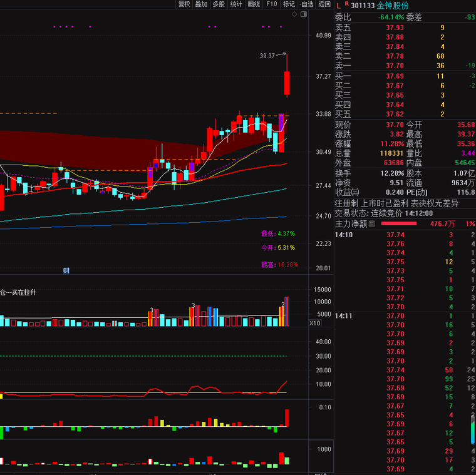This screenshot has height=475, width=476.
Task: Toggle -自选 watchlist removal
Action: 306,4
